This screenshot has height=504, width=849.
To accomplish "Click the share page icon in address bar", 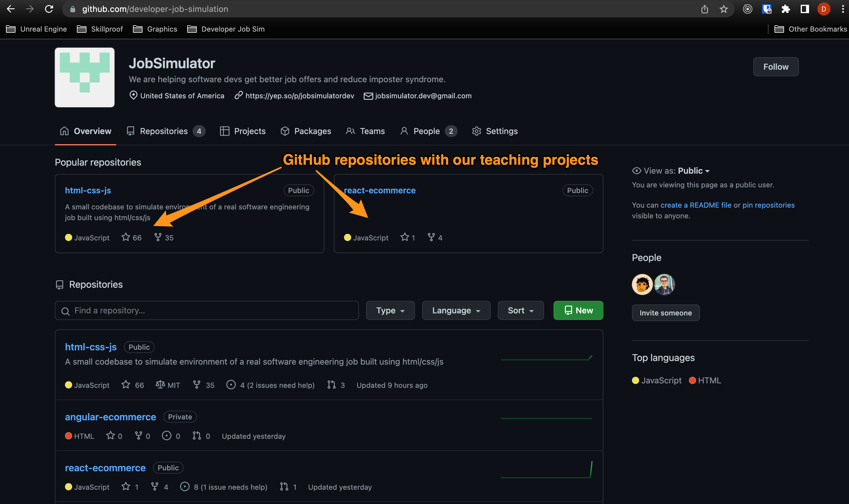I will coord(704,9).
